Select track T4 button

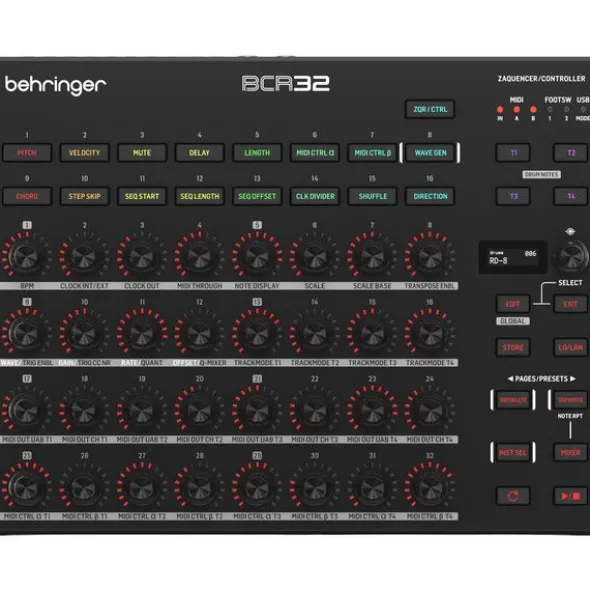click(x=570, y=196)
